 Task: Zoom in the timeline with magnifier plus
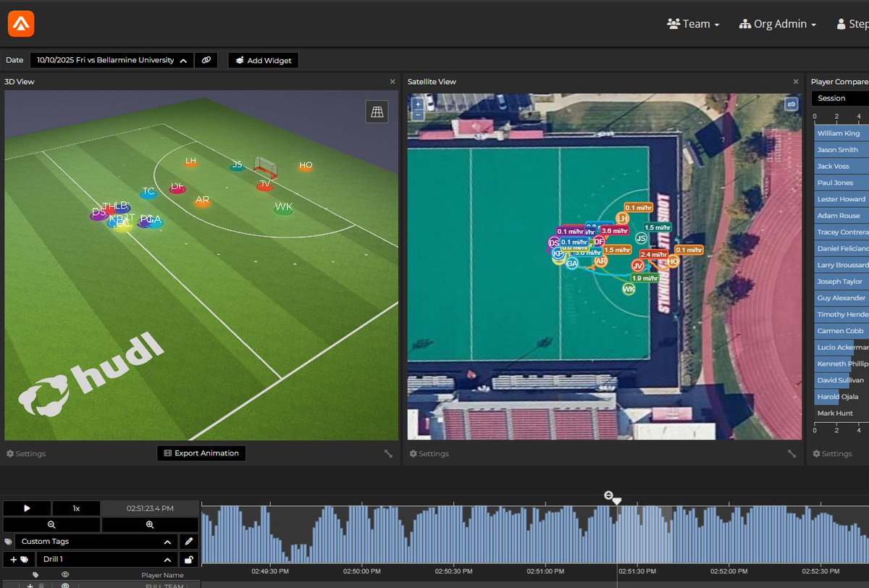tap(150, 524)
